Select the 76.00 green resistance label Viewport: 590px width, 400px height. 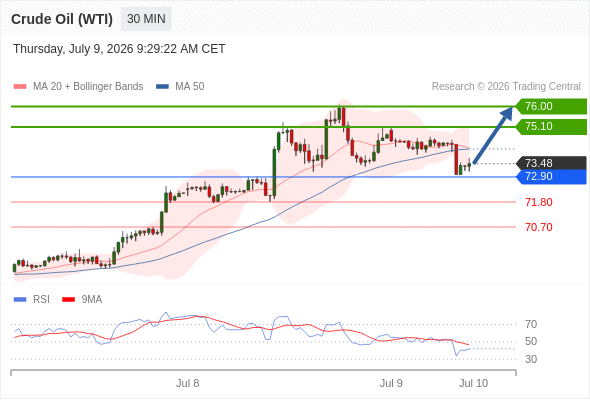tap(551, 106)
